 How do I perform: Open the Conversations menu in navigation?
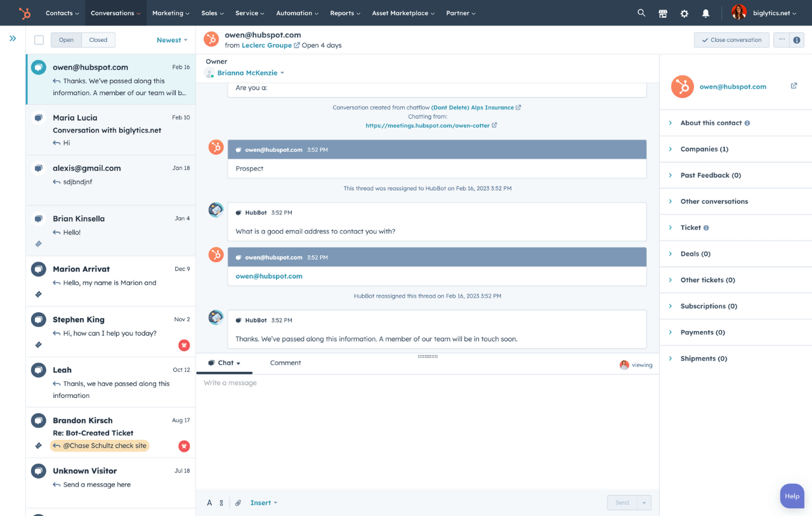pyautogui.click(x=115, y=13)
